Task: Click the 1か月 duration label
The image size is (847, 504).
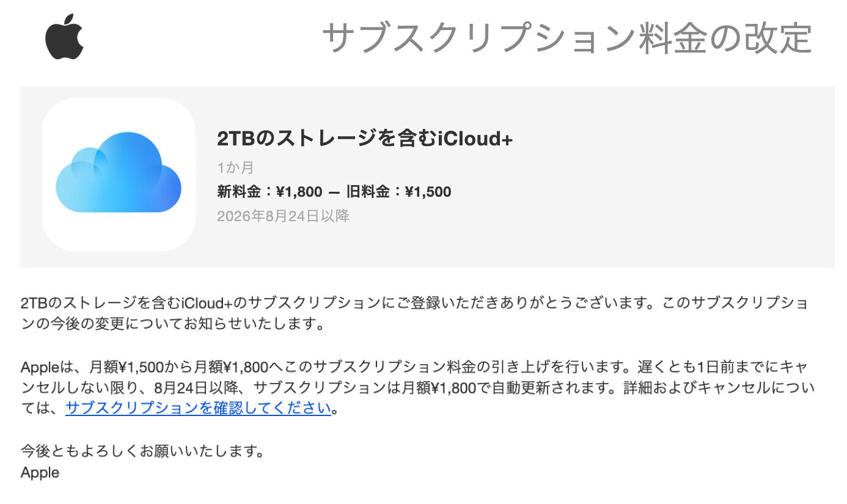Action: [235, 167]
